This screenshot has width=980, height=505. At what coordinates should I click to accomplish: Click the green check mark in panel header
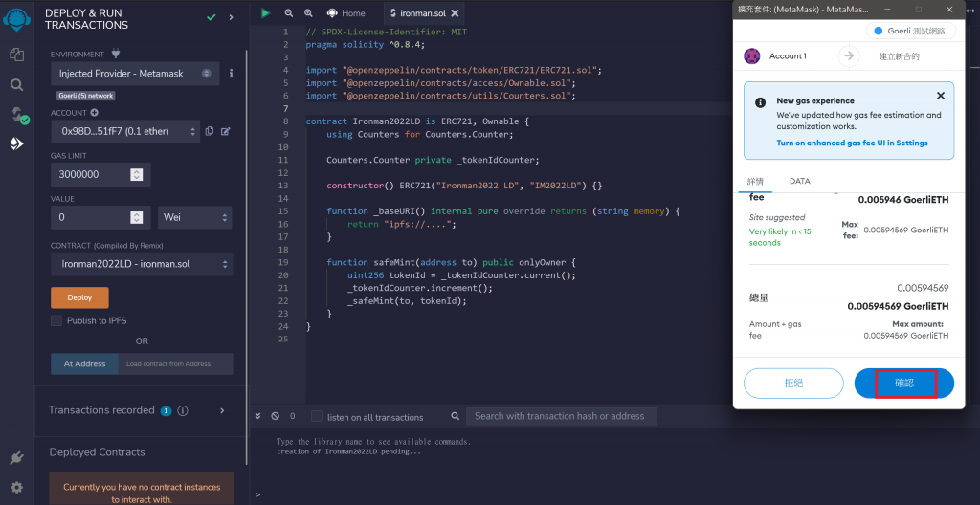212,17
